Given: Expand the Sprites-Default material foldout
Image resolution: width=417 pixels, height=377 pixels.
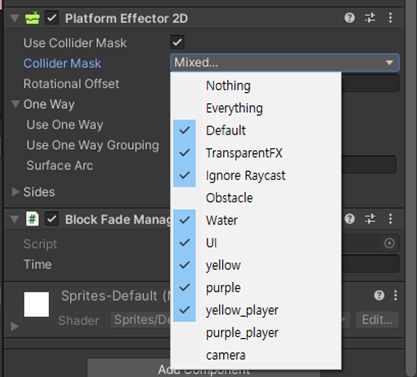Looking at the screenshot, I should point(15,326).
